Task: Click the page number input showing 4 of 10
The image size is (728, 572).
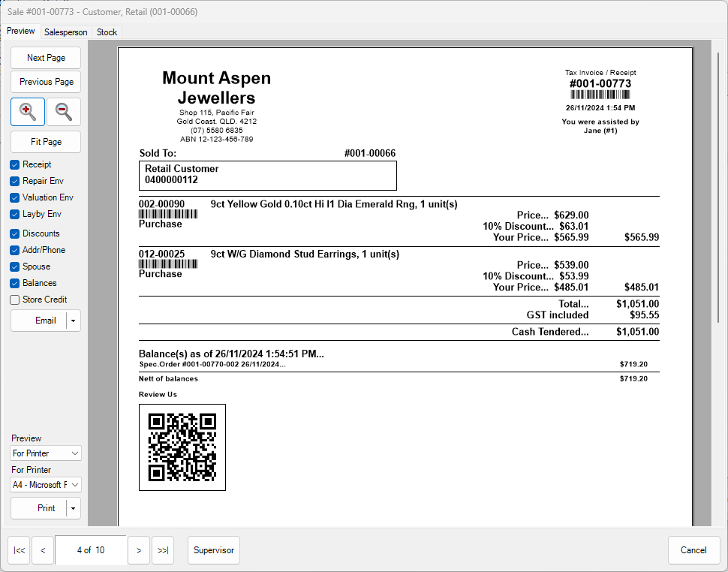Action: click(x=91, y=549)
